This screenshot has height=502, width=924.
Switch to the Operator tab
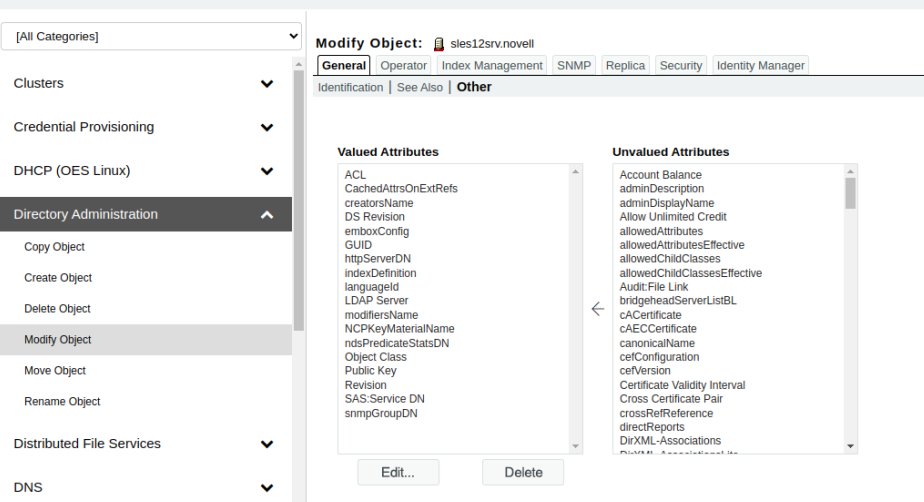[403, 65]
